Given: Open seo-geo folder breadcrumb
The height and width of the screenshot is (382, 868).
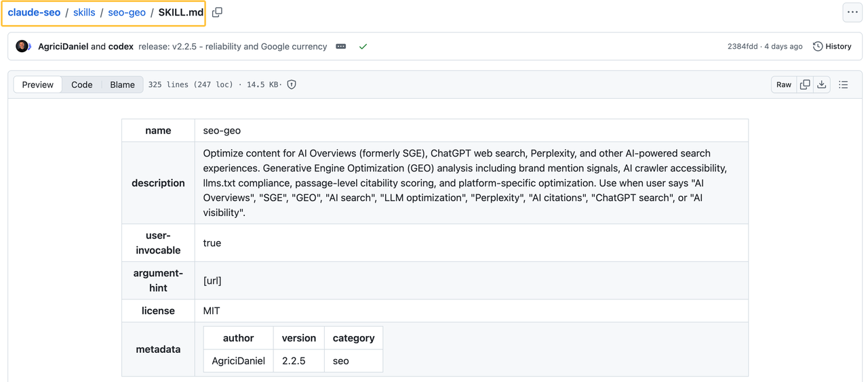Looking at the screenshot, I should tap(127, 12).
